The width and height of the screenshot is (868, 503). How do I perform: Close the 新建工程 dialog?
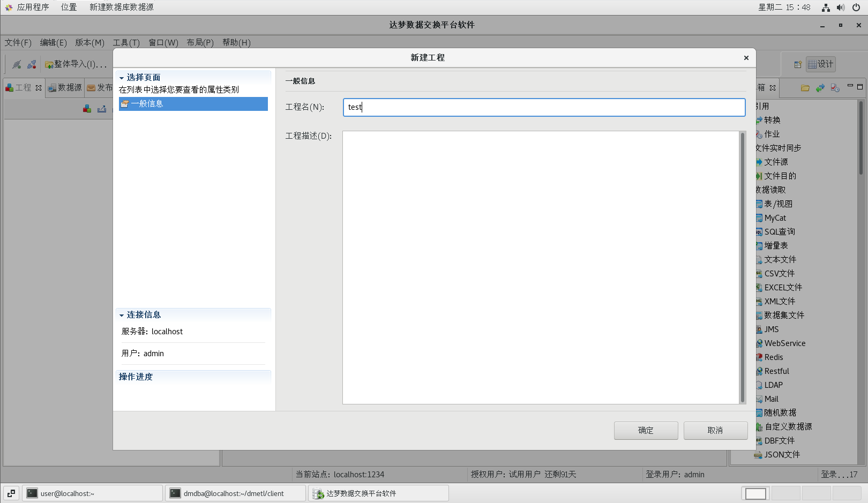pyautogui.click(x=746, y=58)
